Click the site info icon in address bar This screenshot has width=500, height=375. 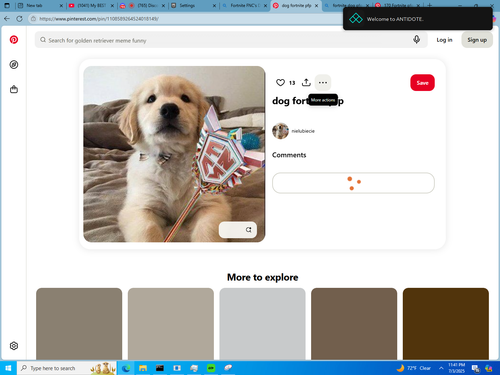[33, 19]
